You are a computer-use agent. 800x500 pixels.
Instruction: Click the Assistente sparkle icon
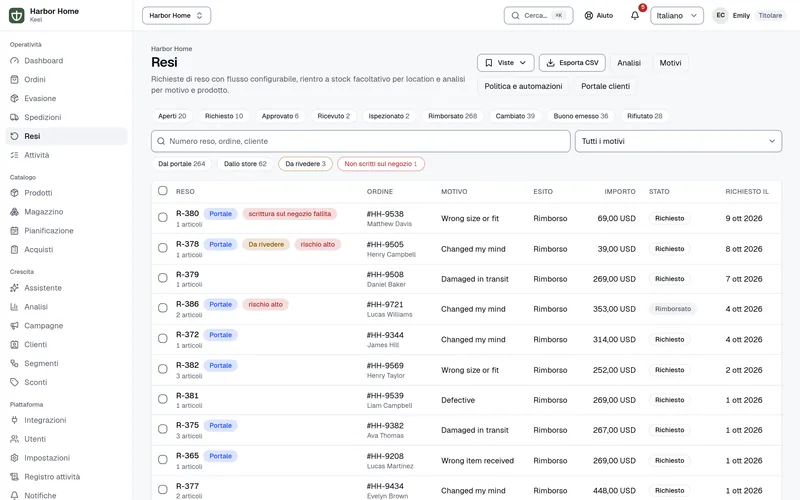click(14, 288)
